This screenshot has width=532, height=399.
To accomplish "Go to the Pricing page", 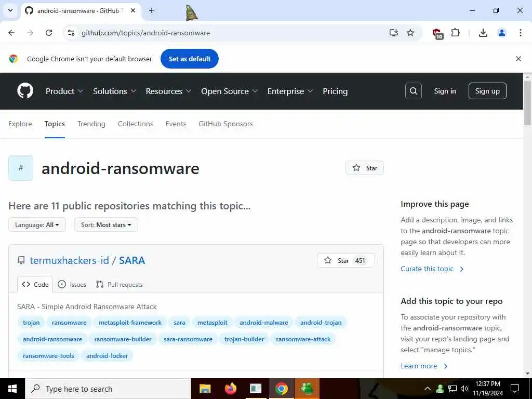I will pyautogui.click(x=335, y=91).
